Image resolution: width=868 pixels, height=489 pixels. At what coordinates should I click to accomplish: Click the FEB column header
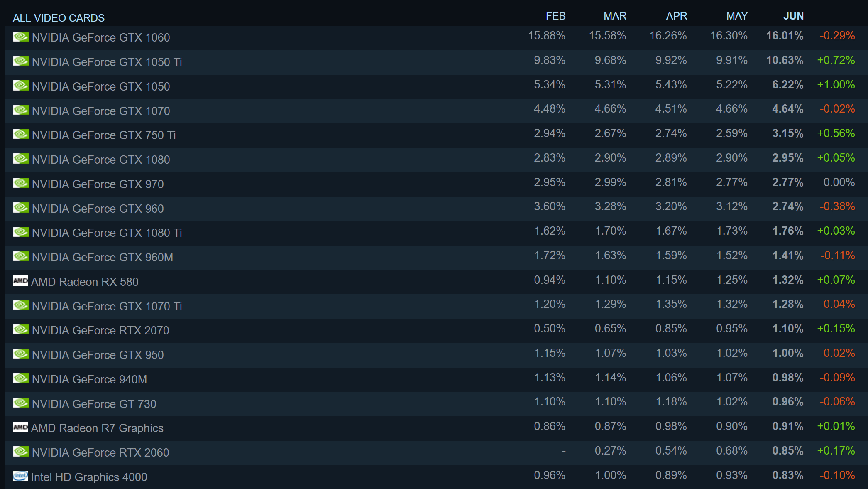(555, 16)
